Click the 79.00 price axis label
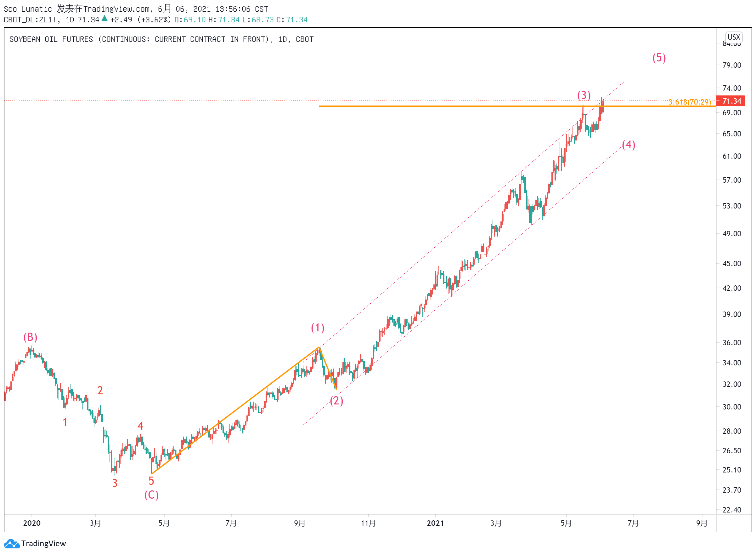This screenshot has height=555, width=756. pos(732,65)
